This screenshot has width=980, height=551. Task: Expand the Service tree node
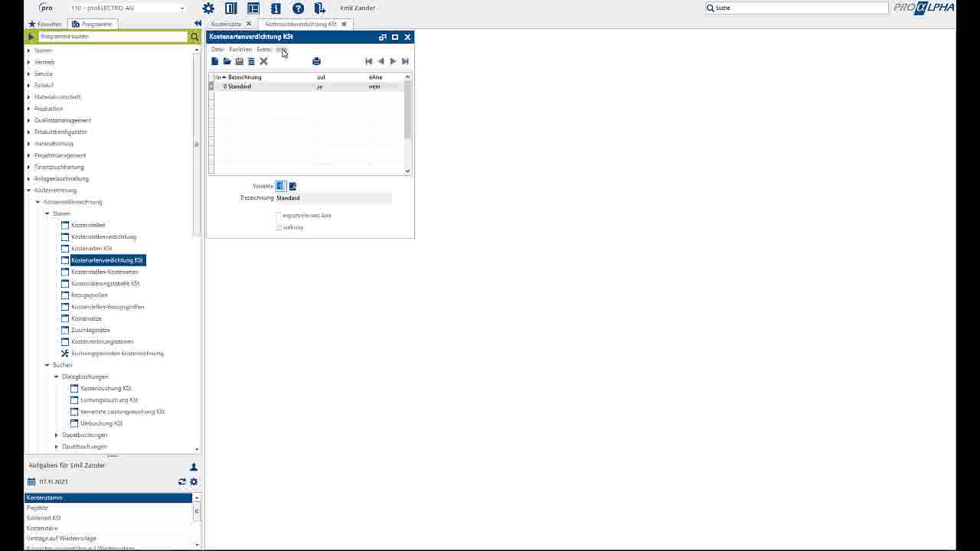click(29, 73)
